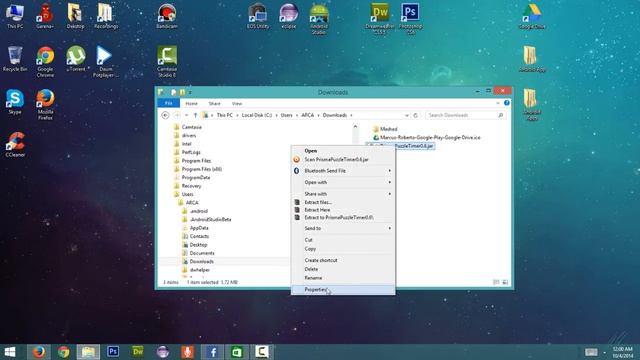Choose Cut in the context menu

(343, 240)
